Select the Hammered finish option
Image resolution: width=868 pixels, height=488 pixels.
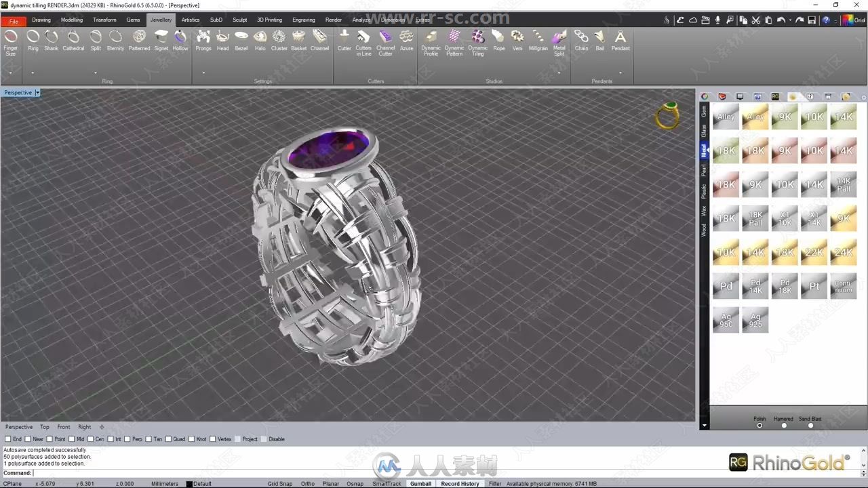(785, 426)
